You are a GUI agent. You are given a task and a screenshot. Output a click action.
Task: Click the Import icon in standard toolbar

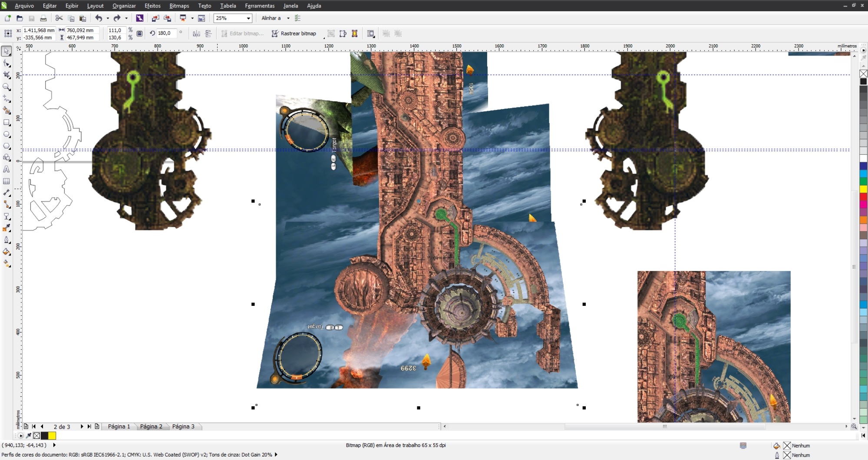pyautogui.click(x=155, y=18)
